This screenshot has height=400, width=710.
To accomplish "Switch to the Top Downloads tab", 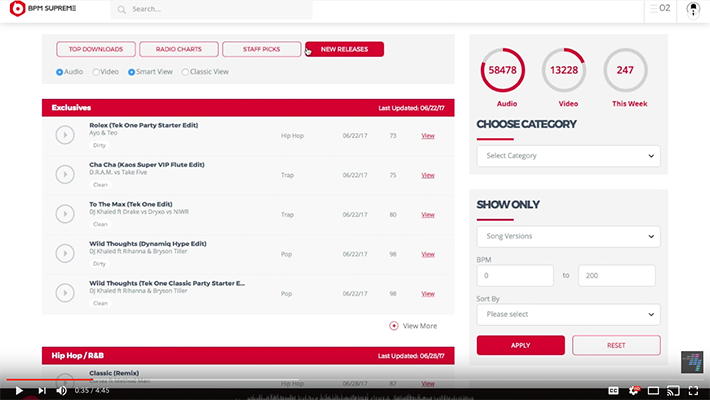I will click(x=89, y=49).
